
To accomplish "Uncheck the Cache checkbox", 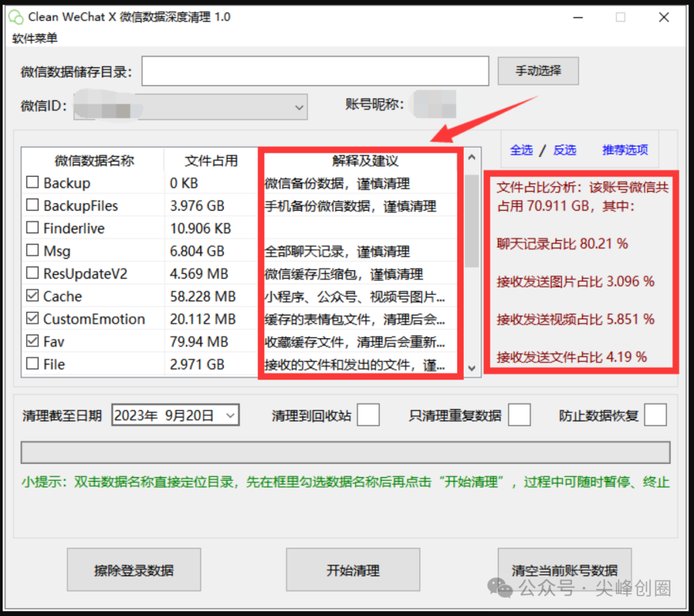I will (32, 295).
